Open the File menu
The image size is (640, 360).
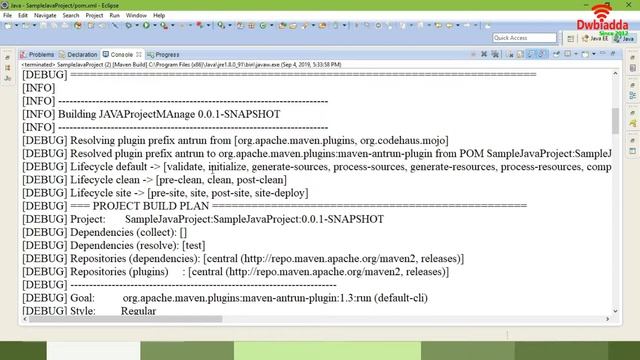click(x=7, y=16)
